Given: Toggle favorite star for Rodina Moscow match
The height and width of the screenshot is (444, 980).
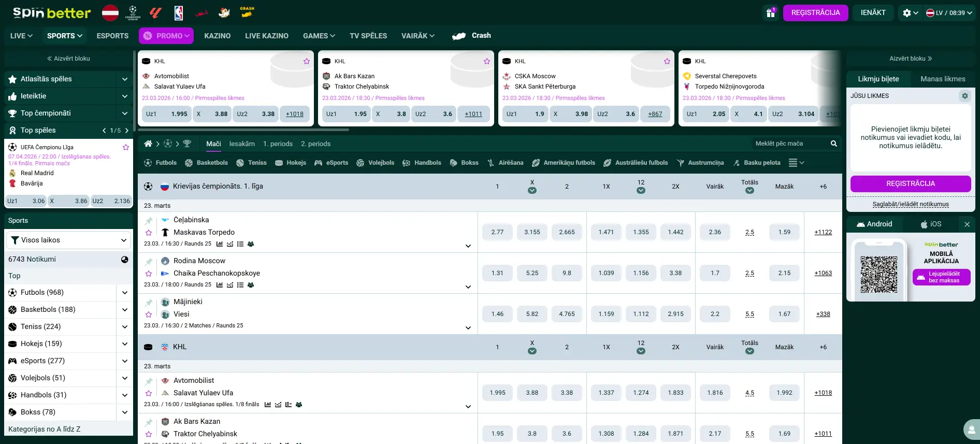Looking at the screenshot, I should click(x=149, y=274).
